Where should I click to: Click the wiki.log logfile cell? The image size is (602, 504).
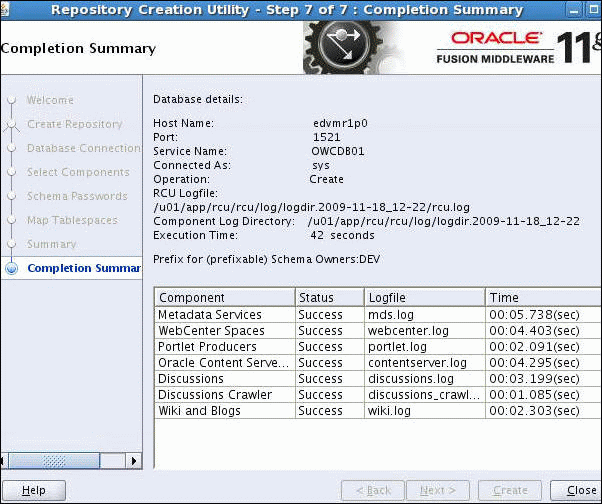tap(425, 411)
